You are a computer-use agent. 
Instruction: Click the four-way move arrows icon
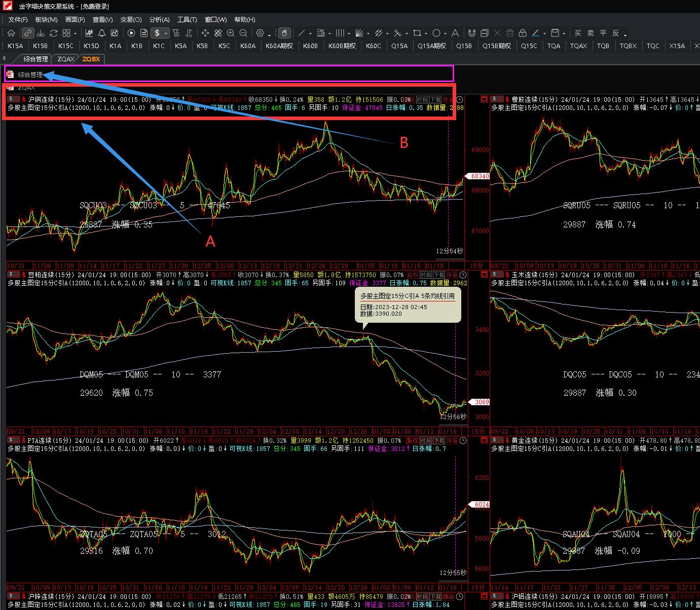click(205, 33)
